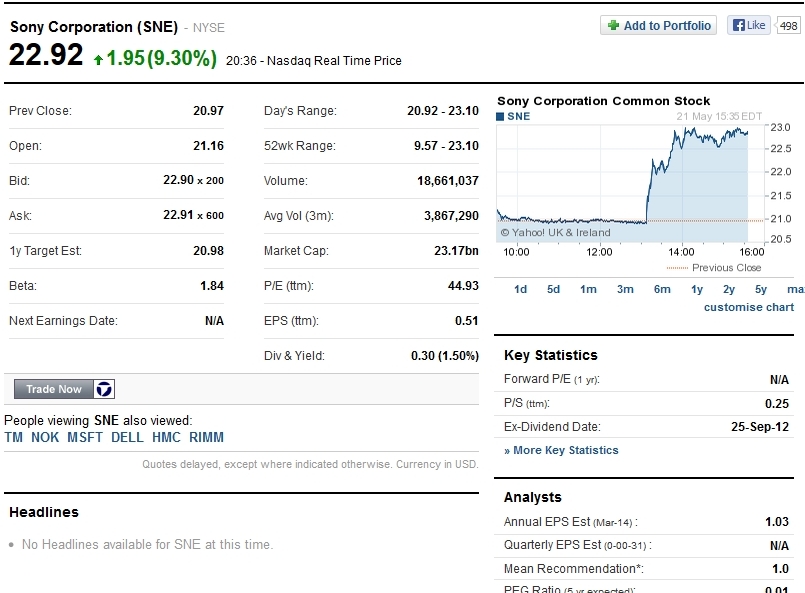Click the green up arrow price indicator
805x593 pixels.
[98, 60]
